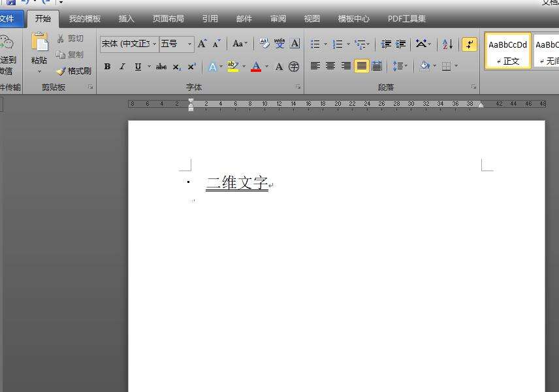Image resolution: width=559 pixels, height=392 pixels.
Task: Toggle subscript formatting
Action: point(176,67)
